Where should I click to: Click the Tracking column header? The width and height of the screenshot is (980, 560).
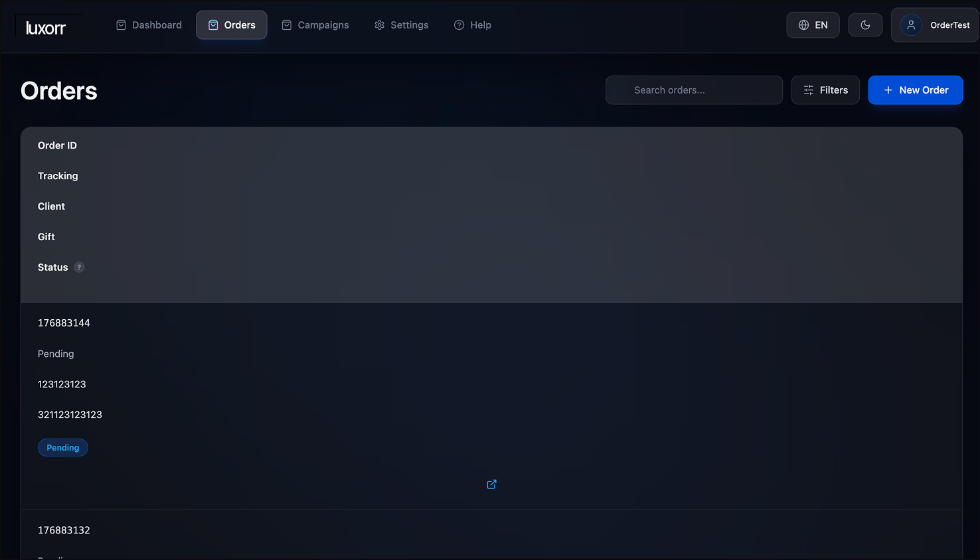(58, 176)
